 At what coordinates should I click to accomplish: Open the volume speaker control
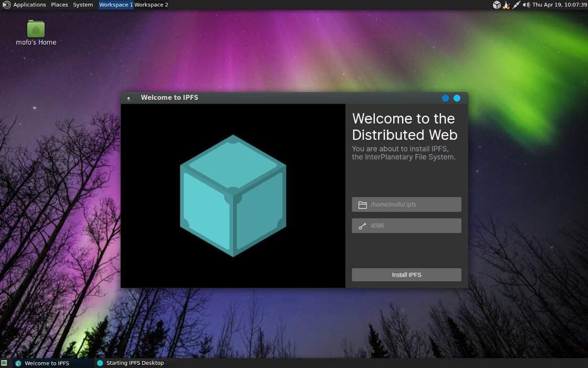point(526,5)
